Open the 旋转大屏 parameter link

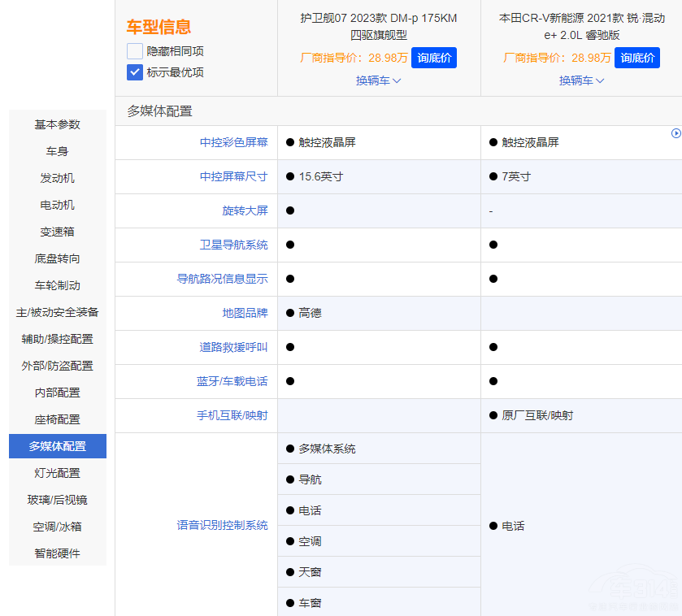coord(245,210)
